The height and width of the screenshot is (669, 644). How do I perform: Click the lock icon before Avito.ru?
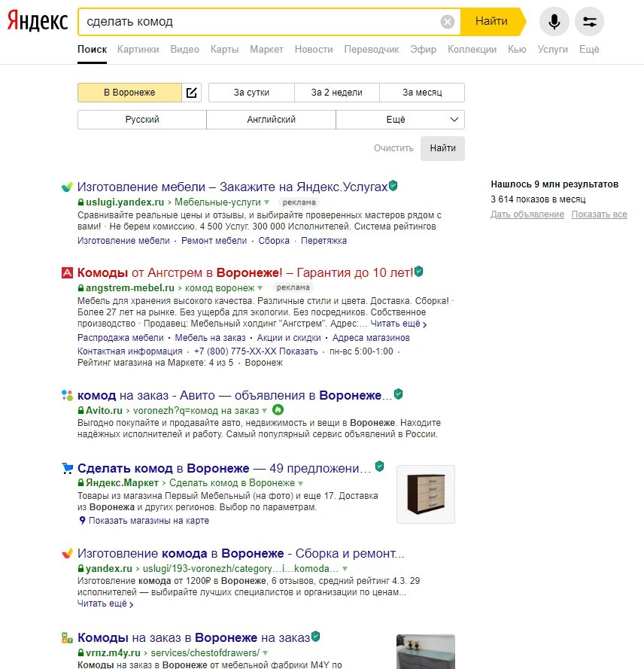click(80, 410)
